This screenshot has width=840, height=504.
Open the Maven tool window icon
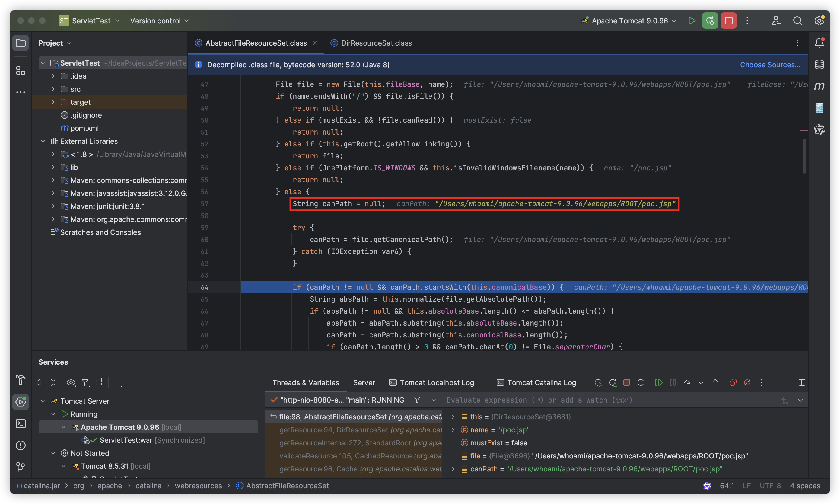[819, 86]
